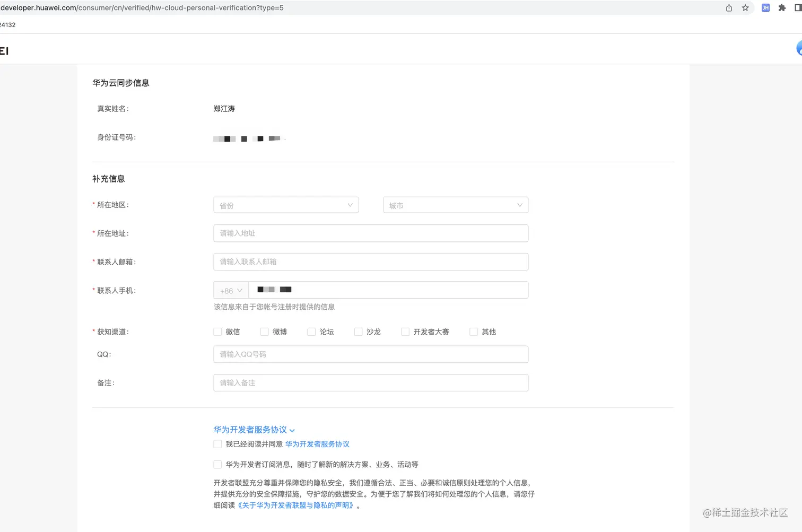
Task: Check the 沙龙 channel checkbox
Action: (358, 332)
